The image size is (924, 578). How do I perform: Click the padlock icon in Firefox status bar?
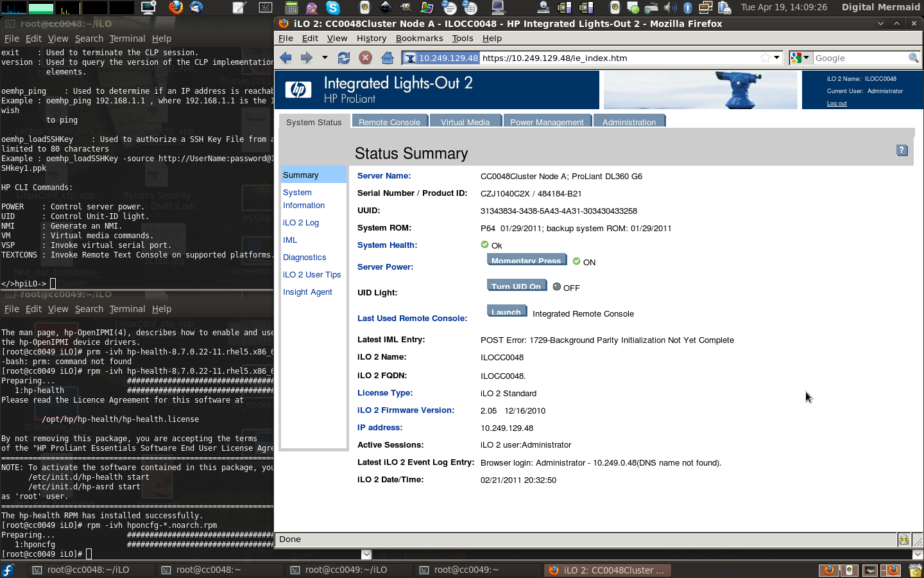[903, 539]
